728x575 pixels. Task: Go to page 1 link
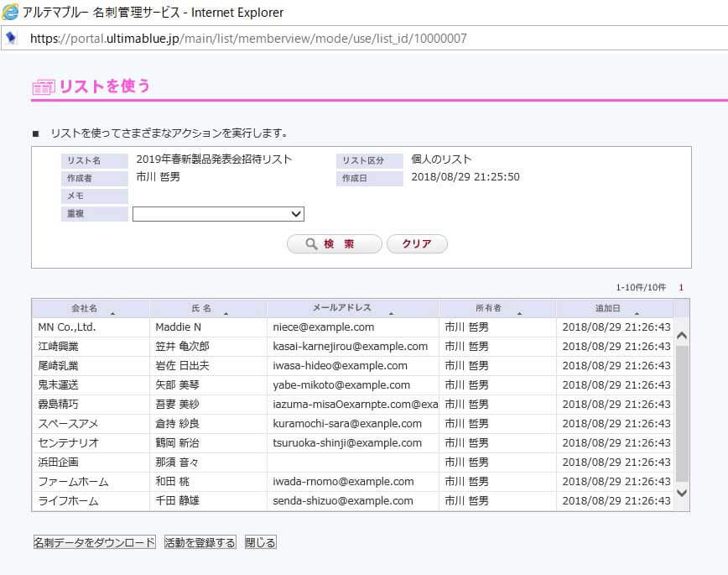click(x=681, y=287)
